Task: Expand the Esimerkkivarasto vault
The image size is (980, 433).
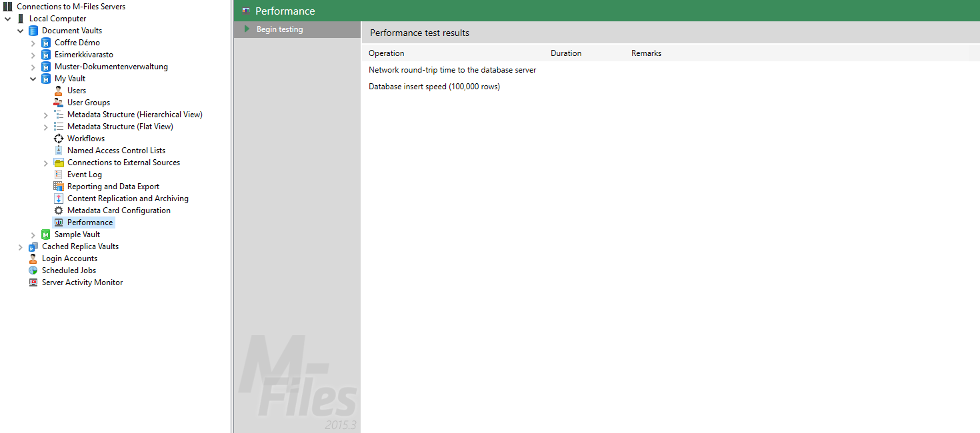Action: [33, 55]
